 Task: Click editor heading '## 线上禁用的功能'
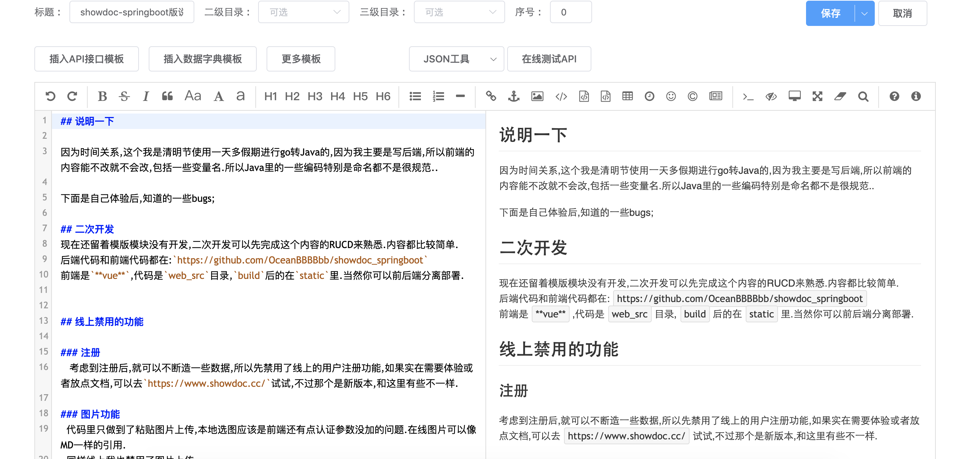(x=102, y=321)
